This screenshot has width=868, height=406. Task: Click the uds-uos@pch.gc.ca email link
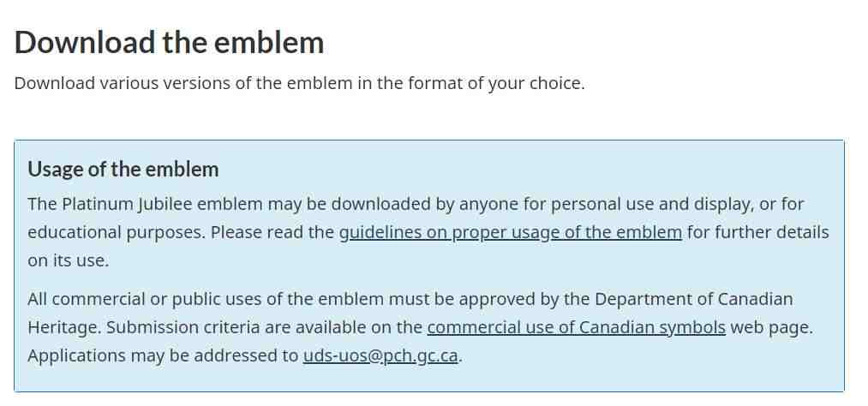(380, 355)
